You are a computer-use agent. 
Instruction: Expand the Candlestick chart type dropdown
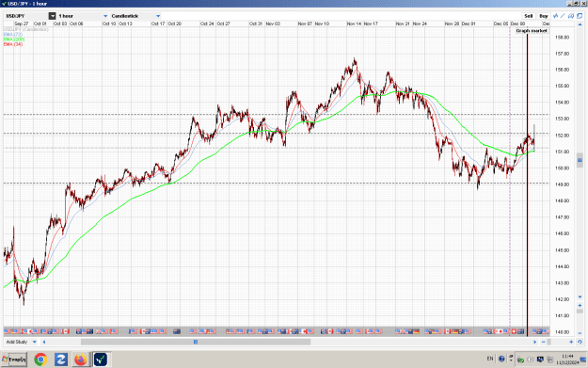pos(158,16)
